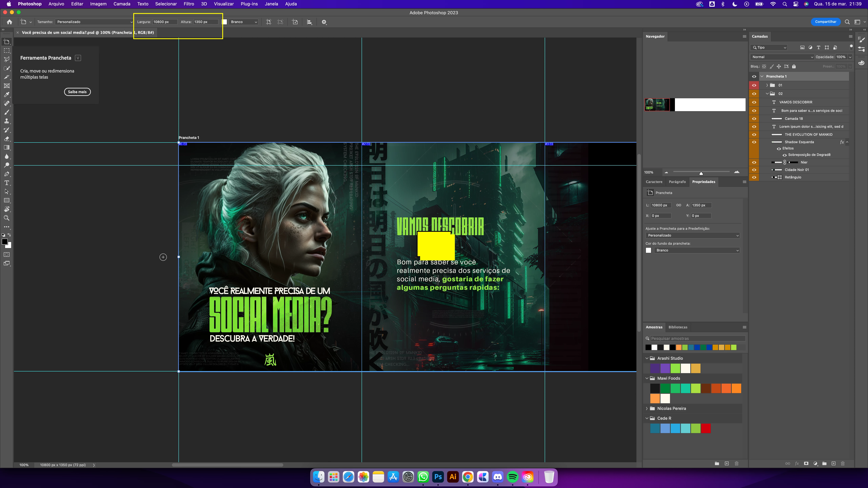Image resolution: width=868 pixels, height=488 pixels.
Task: Hide the VAMOS DESCOBRIR layer
Action: [754, 102]
